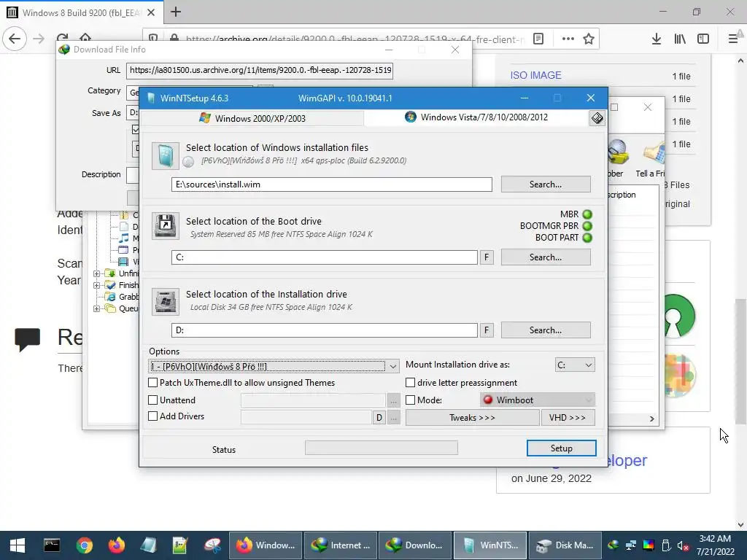This screenshot has height=560, width=747.
Task: Open Firefox downloads arrow
Action: point(656,39)
